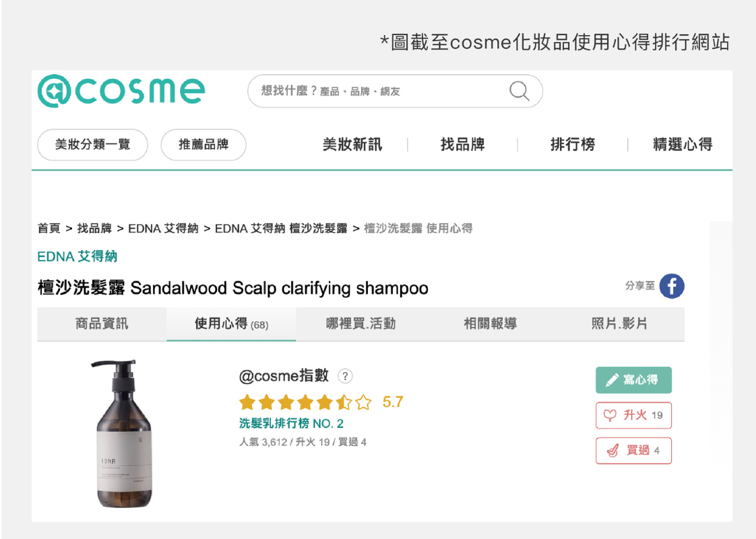756x539 pixels.
Task: Focus the 想找什麼 search field
Action: (x=377, y=91)
